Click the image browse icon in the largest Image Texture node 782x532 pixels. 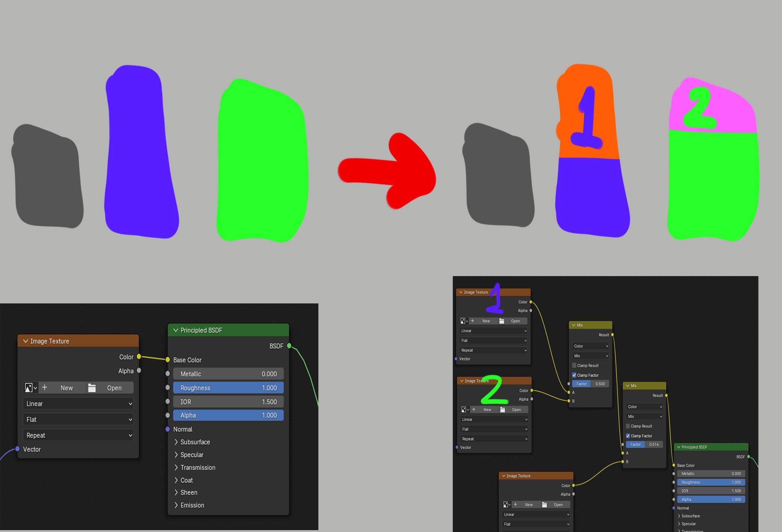pyautogui.click(x=28, y=388)
